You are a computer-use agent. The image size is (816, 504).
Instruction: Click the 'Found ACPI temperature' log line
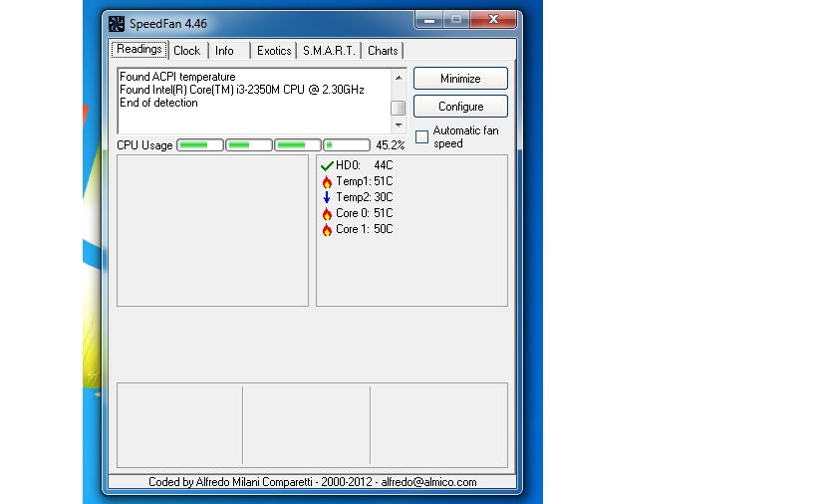coord(177,77)
